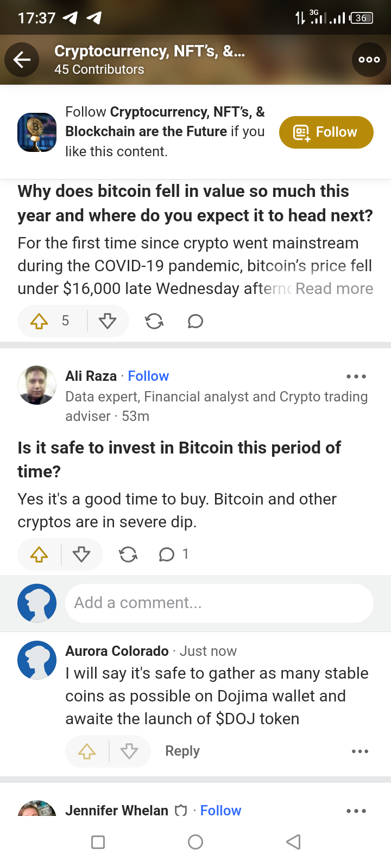The image size is (391, 868).
Task: Tap the Add a comment field
Action: 219,603
